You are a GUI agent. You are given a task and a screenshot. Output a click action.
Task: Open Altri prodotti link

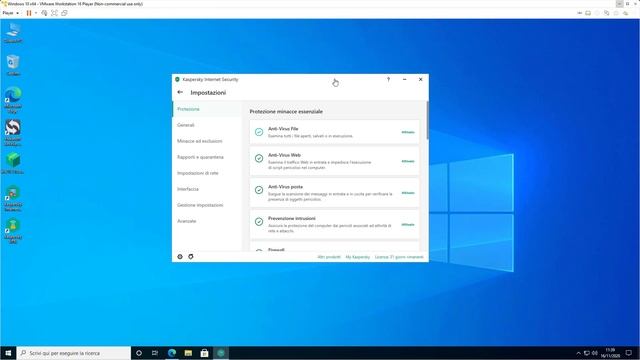[x=329, y=257]
